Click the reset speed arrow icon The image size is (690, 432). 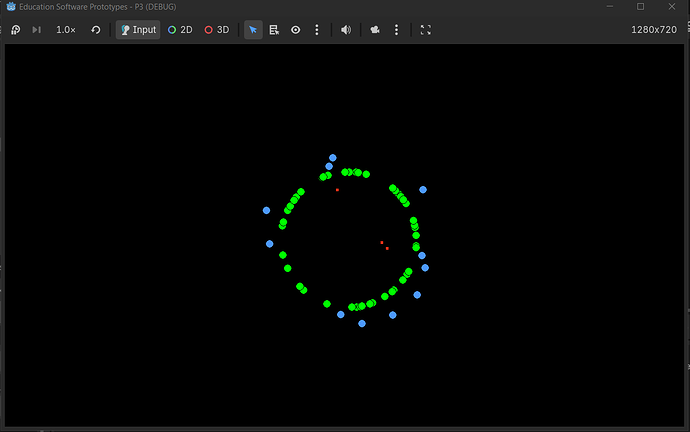click(x=95, y=30)
